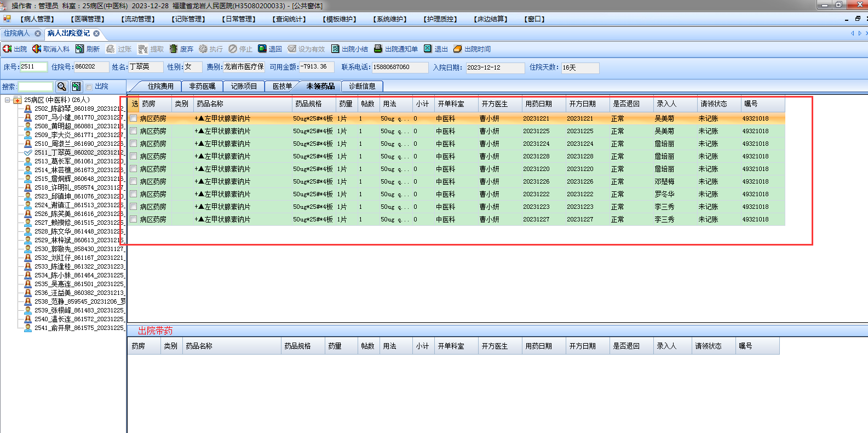The height and width of the screenshot is (433, 868).
Task: Click the patient icon for 2507 马小健
Action: click(28, 117)
